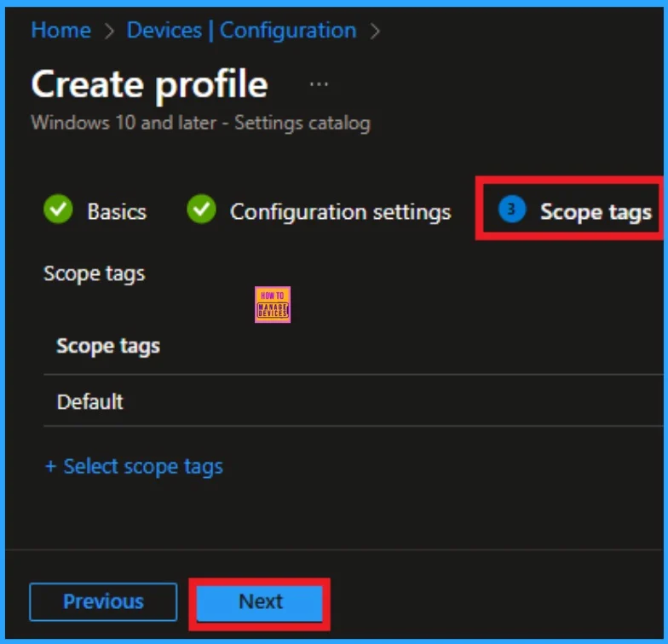Click the Windows 10 and later subtitle text
The height and width of the screenshot is (644, 668).
coord(200,123)
